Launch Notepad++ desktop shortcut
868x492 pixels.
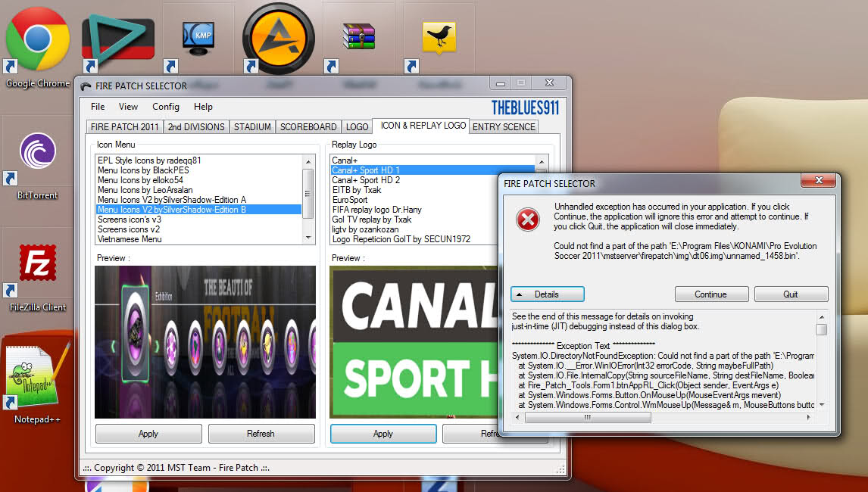click(x=38, y=385)
